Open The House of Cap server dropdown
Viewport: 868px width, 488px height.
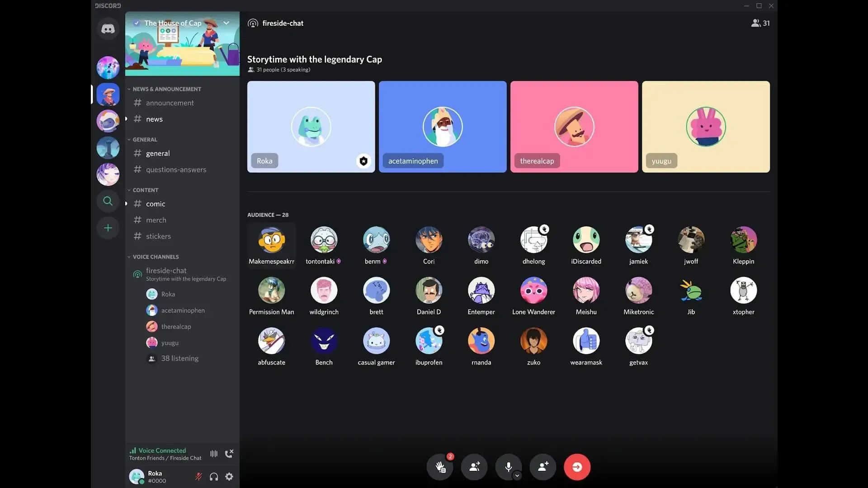point(226,23)
